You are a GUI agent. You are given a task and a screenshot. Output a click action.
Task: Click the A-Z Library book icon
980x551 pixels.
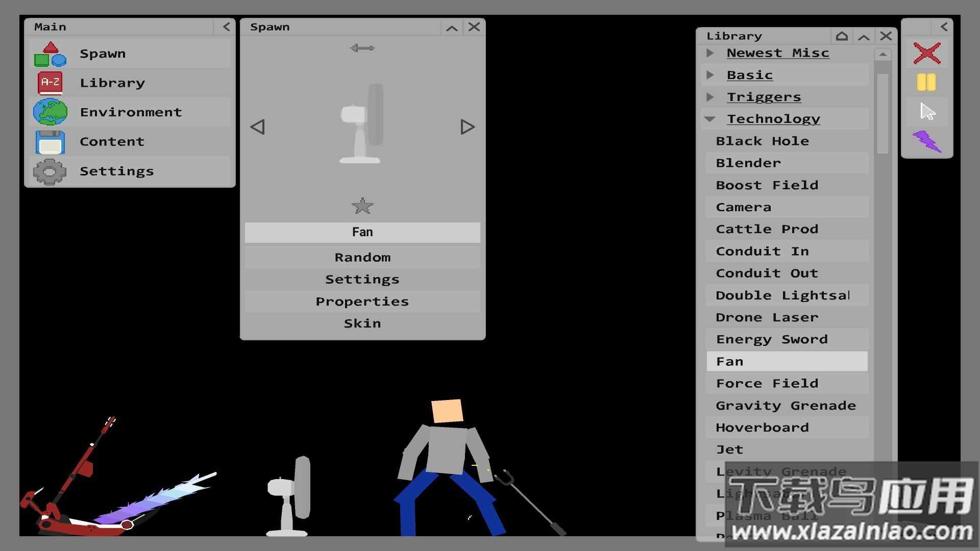pos(50,83)
